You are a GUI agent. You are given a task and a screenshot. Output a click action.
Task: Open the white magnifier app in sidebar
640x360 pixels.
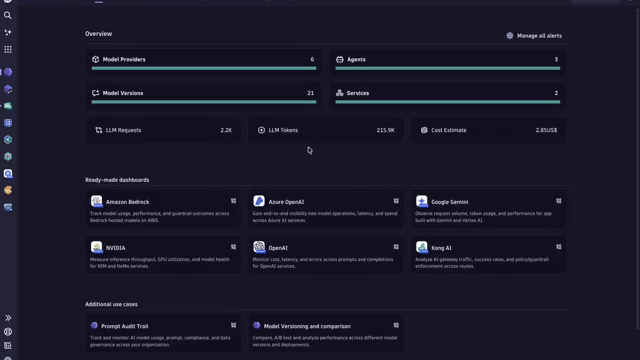point(8,174)
